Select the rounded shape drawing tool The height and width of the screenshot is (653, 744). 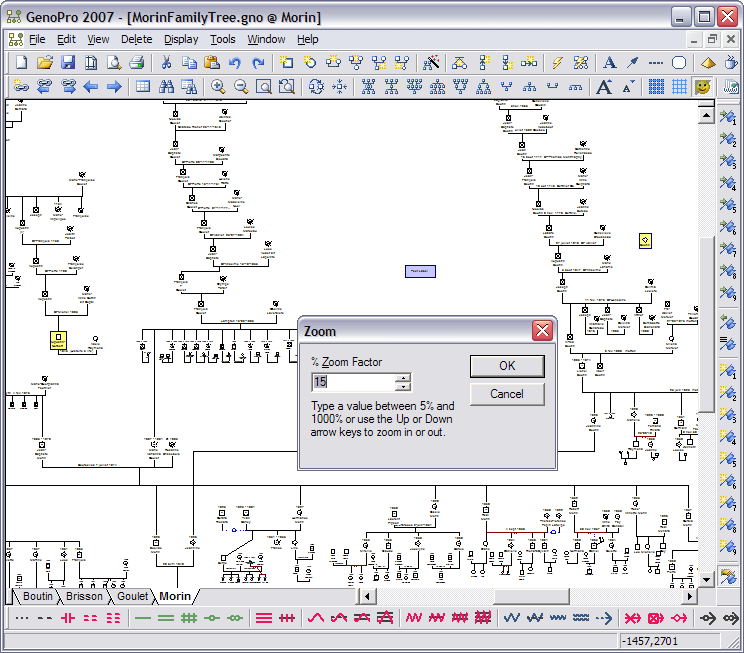[x=679, y=62]
